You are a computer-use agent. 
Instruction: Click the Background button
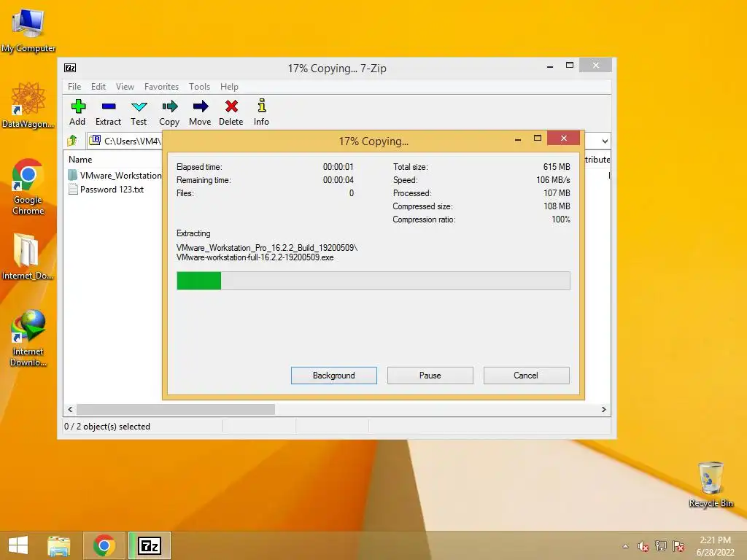pos(334,376)
